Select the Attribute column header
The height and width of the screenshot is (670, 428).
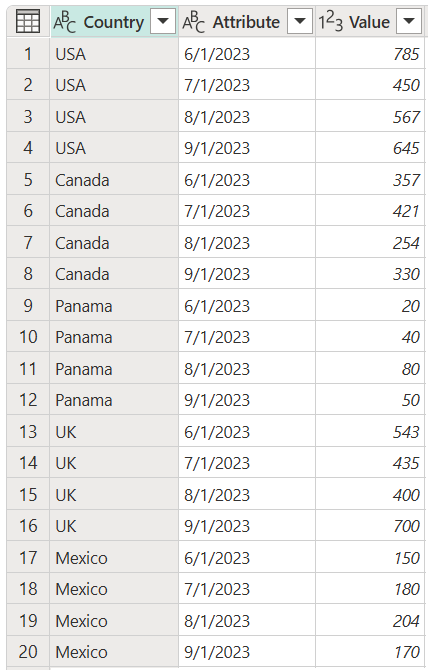click(247, 22)
